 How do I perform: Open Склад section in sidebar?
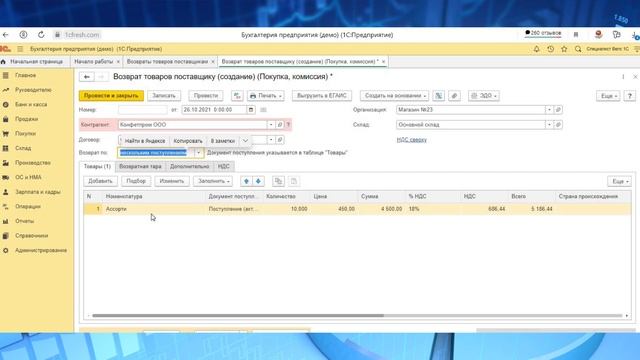[23, 148]
